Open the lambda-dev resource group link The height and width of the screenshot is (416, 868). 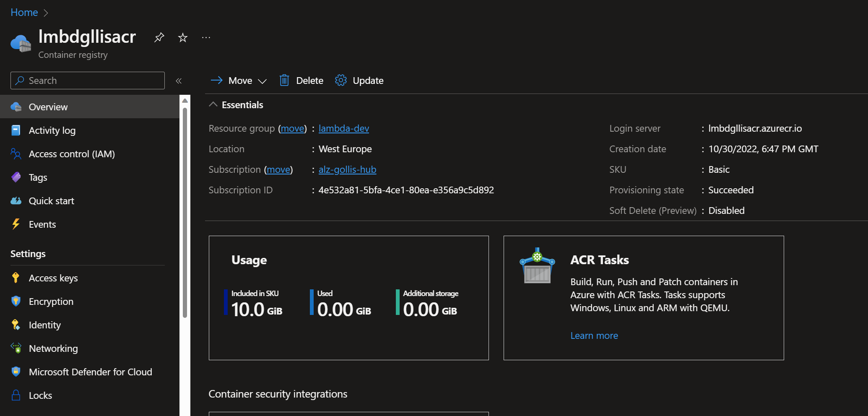[x=343, y=128]
